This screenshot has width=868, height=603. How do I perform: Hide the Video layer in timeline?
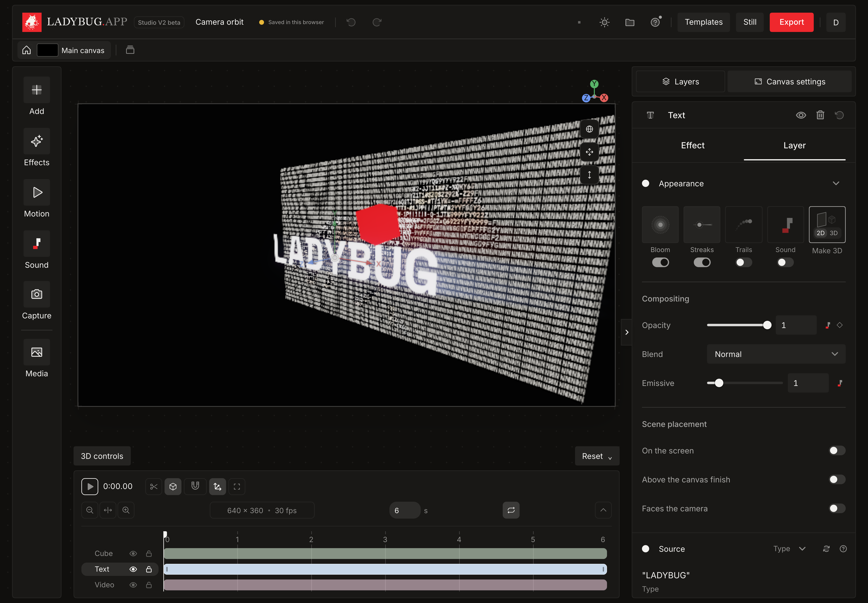point(133,585)
